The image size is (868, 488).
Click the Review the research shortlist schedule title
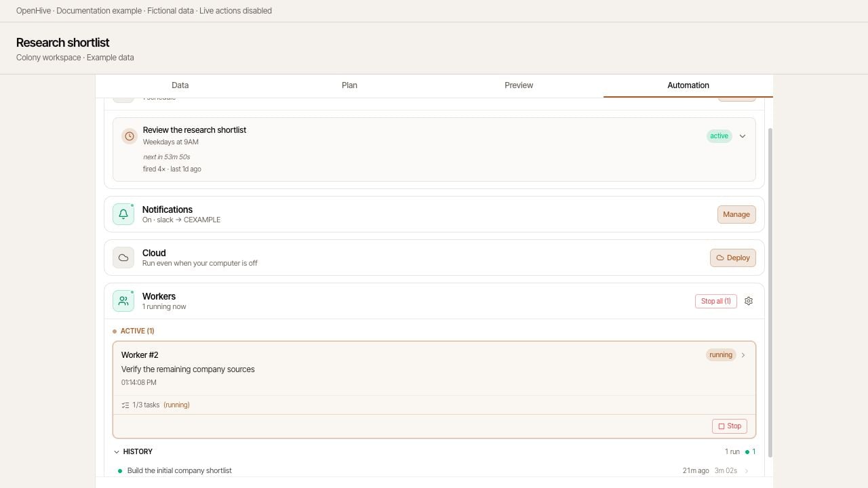click(x=195, y=130)
